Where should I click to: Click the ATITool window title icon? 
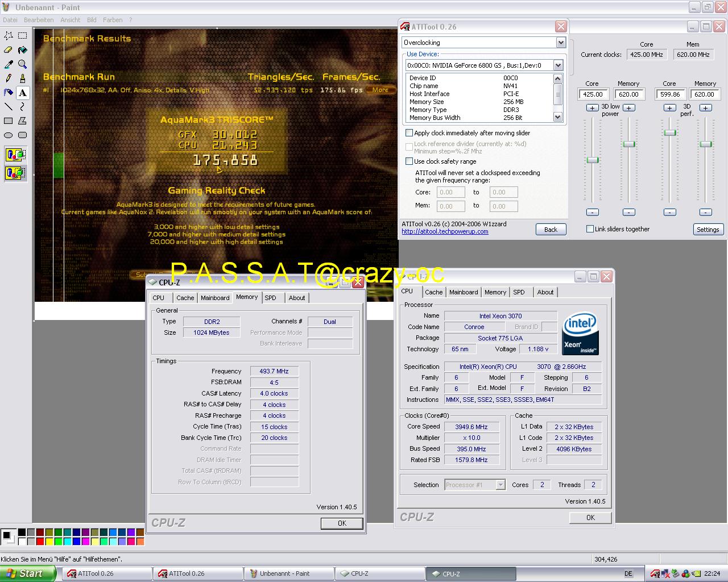pyautogui.click(x=406, y=27)
